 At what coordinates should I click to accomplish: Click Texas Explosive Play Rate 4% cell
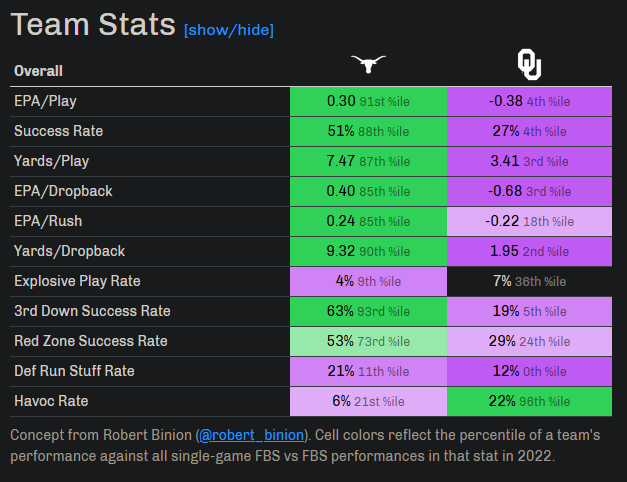point(368,281)
